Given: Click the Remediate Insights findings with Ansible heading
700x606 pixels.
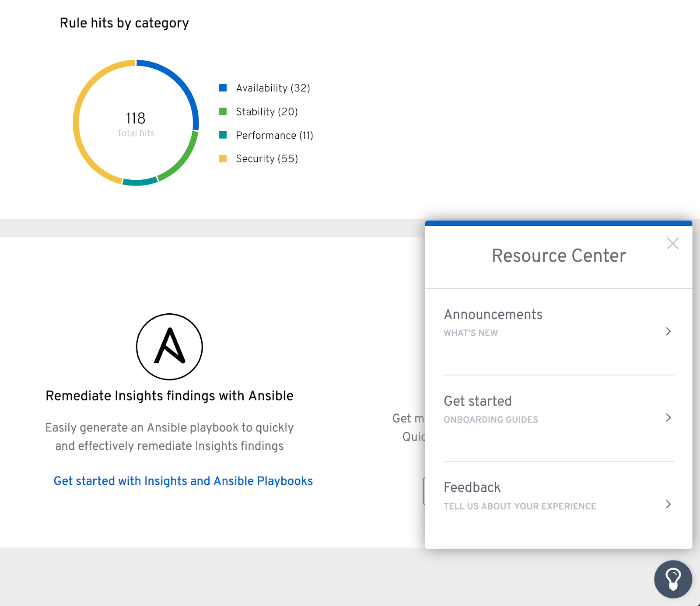Looking at the screenshot, I should [169, 396].
